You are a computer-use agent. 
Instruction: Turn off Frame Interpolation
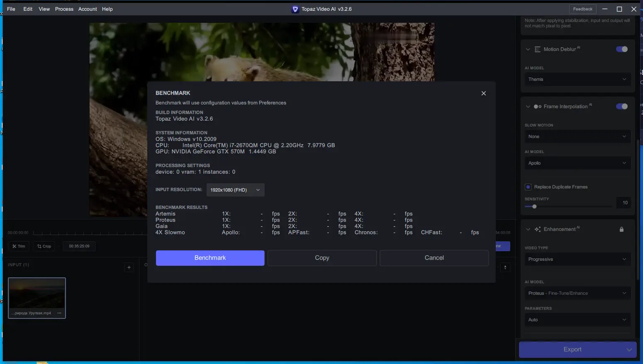pyautogui.click(x=622, y=106)
